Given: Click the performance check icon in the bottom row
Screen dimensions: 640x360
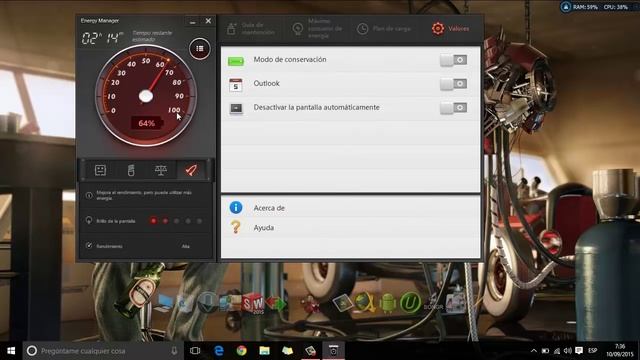Looking at the screenshot, I should point(89,245).
